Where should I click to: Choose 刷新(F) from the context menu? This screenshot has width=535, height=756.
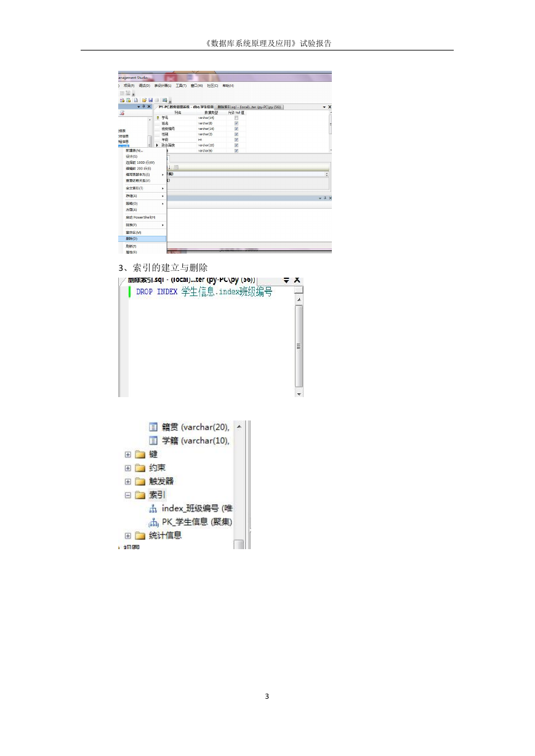click(x=142, y=246)
